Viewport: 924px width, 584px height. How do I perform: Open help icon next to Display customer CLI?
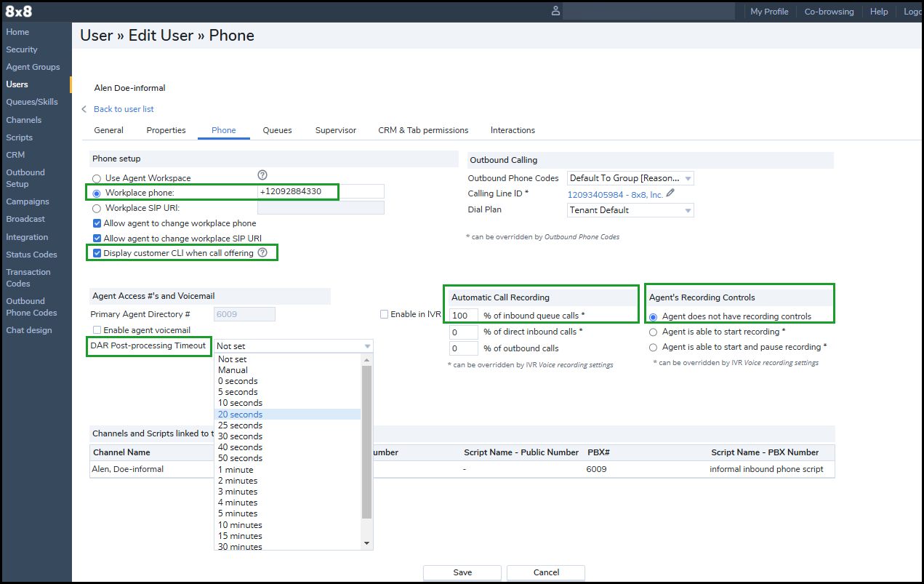[x=262, y=252]
